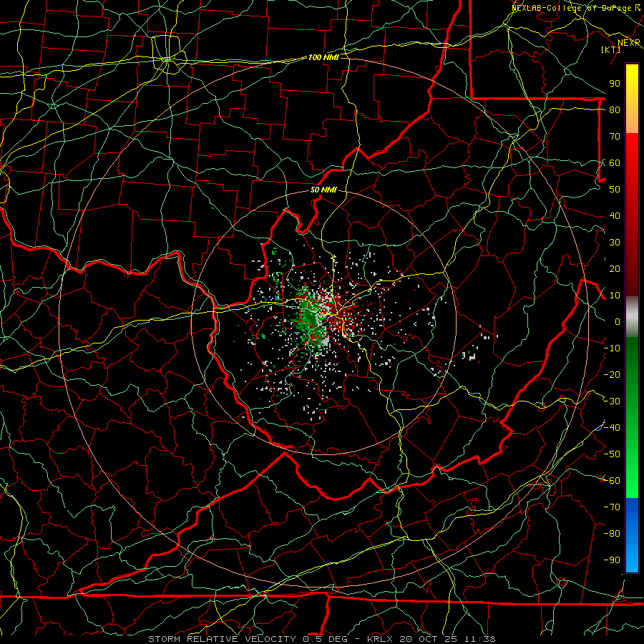The height and width of the screenshot is (644, 644).
Task: Select the 80 value on the velocity scale
Action: click(x=615, y=109)
